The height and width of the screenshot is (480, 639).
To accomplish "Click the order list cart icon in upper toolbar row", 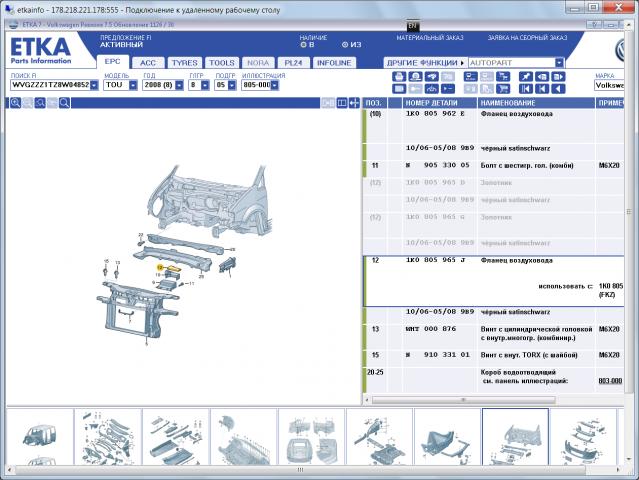I will [503, 76].
